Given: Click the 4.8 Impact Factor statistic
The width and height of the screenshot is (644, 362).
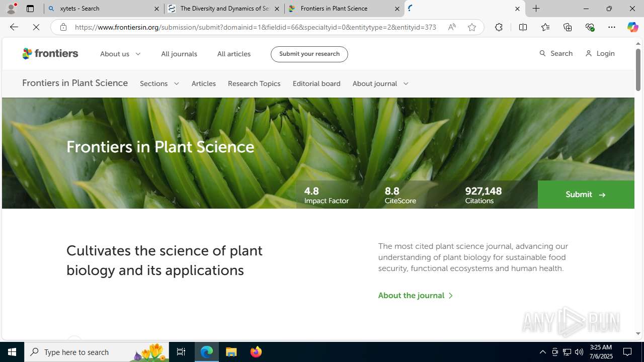Looking at the screenshot, I should pyautogui.click(x=326, y=195).
